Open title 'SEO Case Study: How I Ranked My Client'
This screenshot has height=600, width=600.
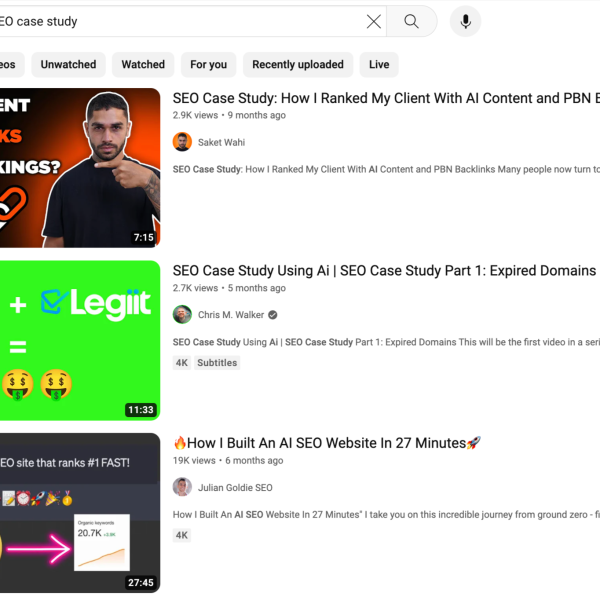[386, 98]
